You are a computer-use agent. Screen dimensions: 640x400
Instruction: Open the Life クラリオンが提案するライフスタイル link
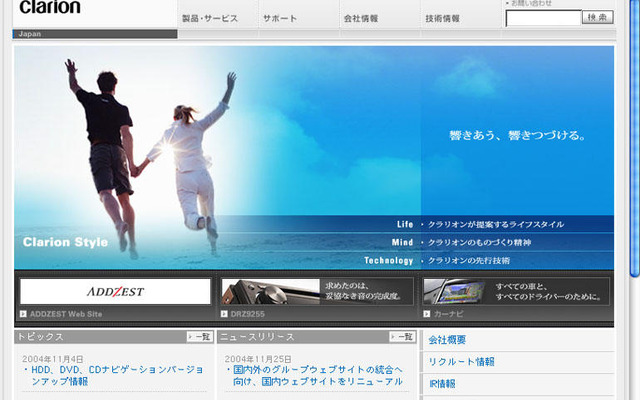[x=480, y=224]
